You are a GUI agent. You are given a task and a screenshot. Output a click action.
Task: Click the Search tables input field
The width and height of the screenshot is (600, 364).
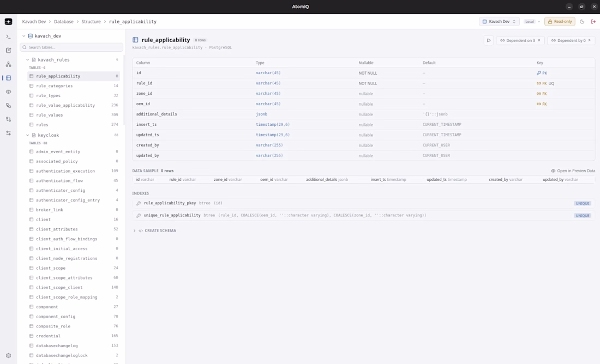pyautogui.click(x=71, y=47)
